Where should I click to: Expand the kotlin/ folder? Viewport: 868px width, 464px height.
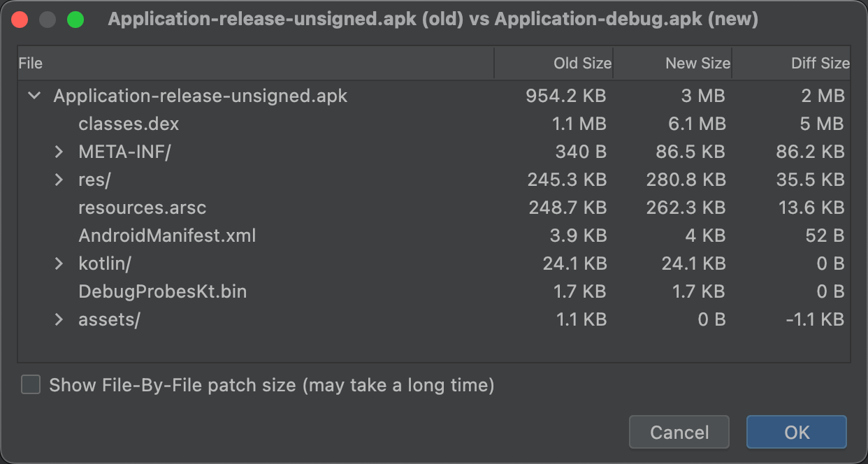click(59, 263)
